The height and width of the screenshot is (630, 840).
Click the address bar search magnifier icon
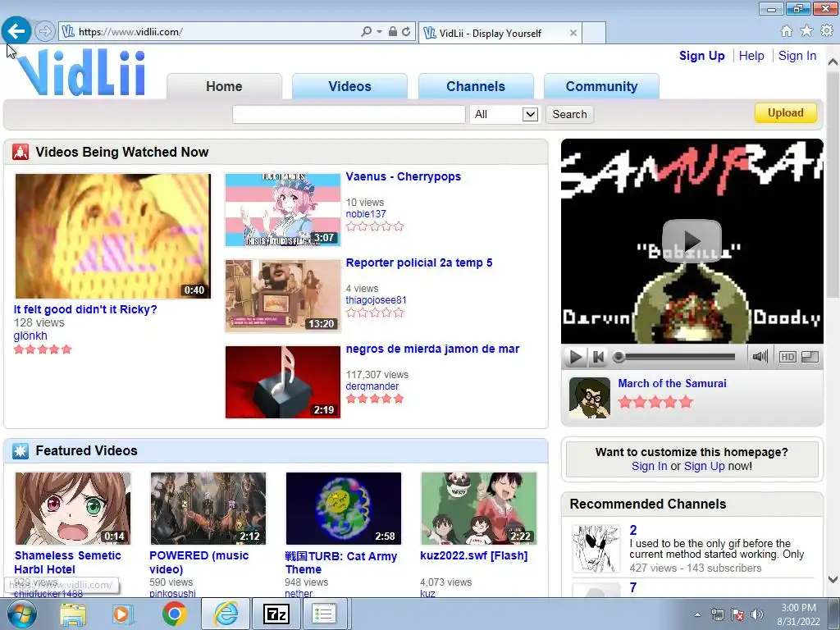[367, 32]
